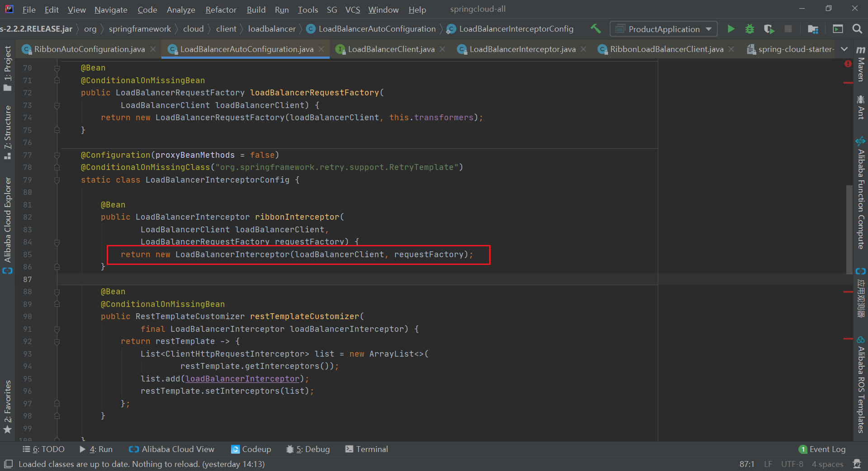Click the red error indicator in editor corner
The image size is (868, 471).
(848, 64)
